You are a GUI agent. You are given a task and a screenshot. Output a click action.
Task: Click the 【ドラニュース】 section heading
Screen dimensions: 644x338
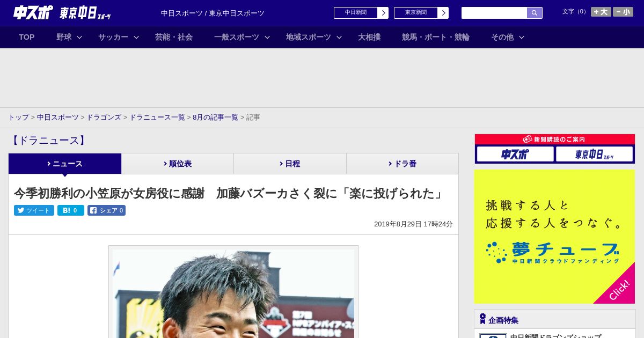click(48, 141)
